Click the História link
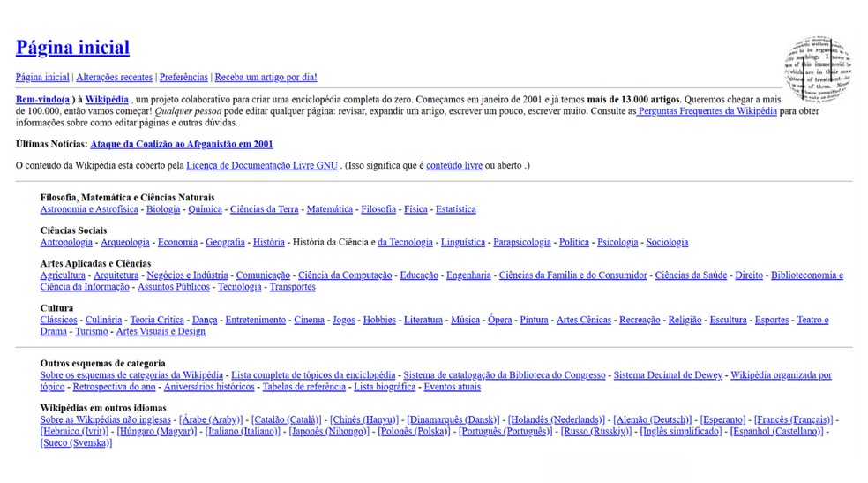 coord(269,242)
